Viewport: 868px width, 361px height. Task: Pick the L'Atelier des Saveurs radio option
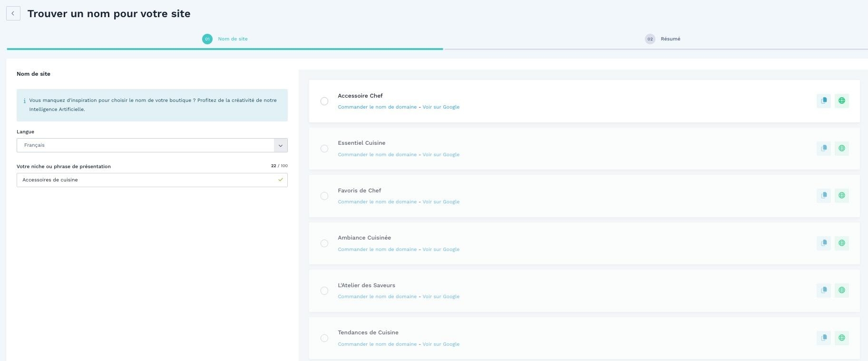[x=324, y=291]
